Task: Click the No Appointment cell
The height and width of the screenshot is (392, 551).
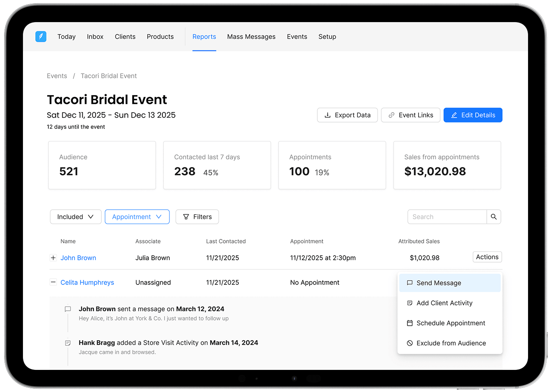Action: (x=315, y=282)
